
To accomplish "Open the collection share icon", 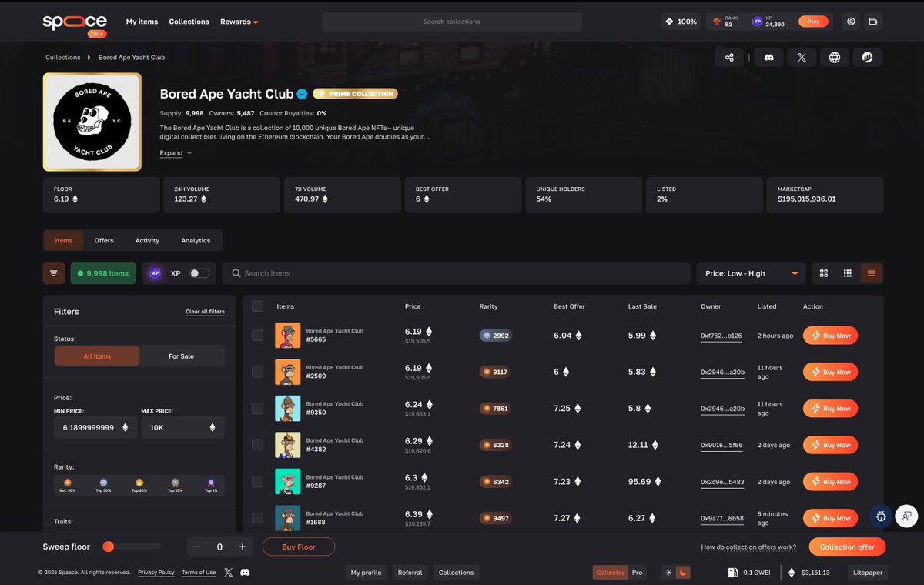I will [x=729, y=57].
